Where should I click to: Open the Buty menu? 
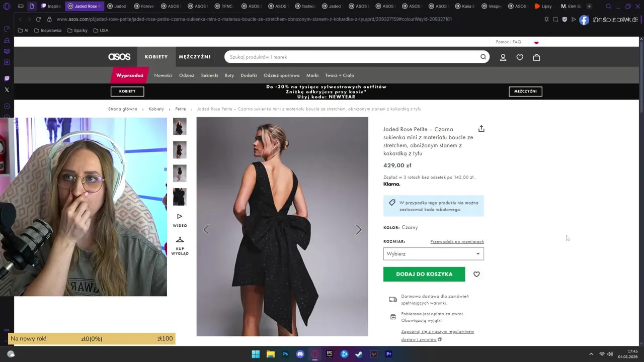pyautogui.click(x=229, y=75)
